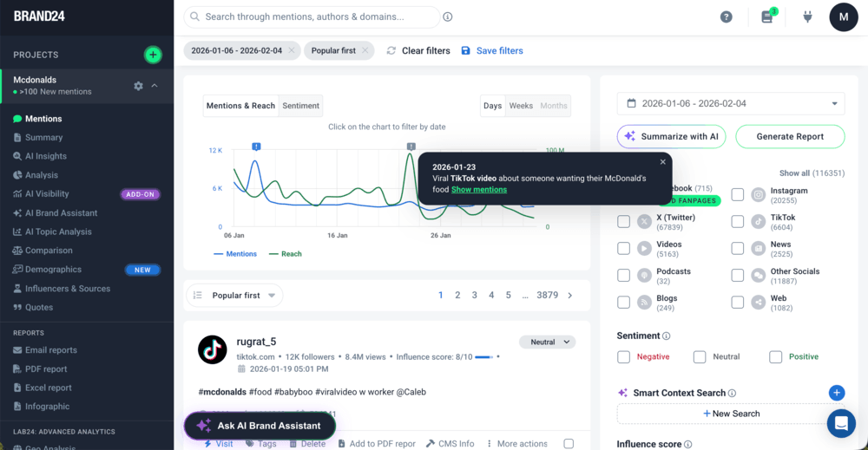Check the Blogs source checkbox
Image resolution: width=868 pixels, height=450 pixels.
(x=624, y=303)
